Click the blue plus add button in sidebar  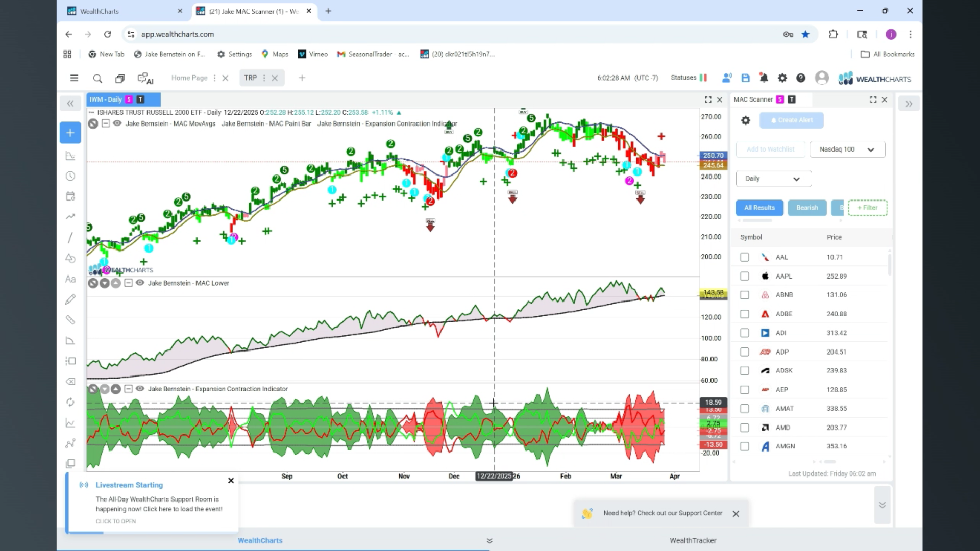(x=70, y=133)
